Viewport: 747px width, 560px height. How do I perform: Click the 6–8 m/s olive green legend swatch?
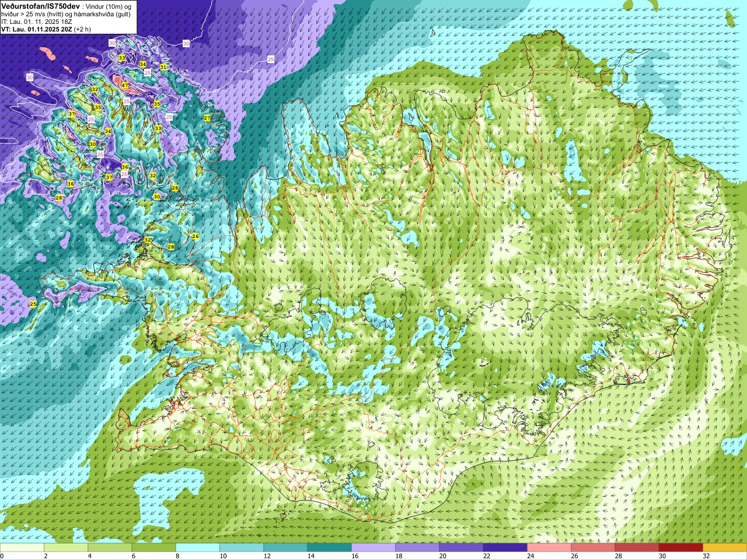pyautogui.click(x=154, y=548)
